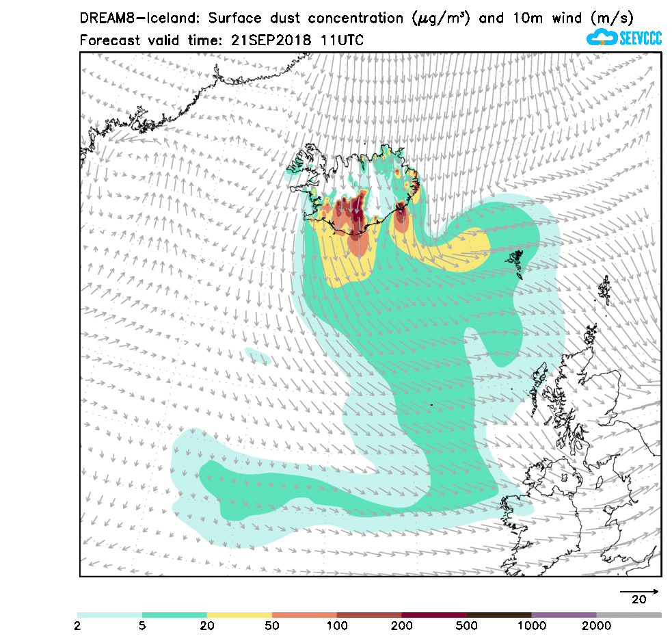The image size is (672, 641).
Task: Select the purple legend swatch
Action: (x=564, y=615)
